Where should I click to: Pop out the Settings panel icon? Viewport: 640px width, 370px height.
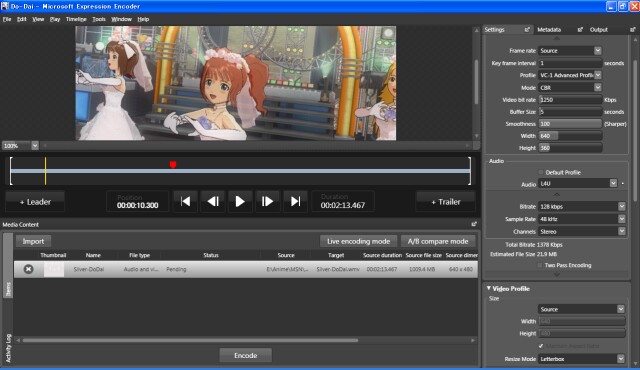click(527, 29)
